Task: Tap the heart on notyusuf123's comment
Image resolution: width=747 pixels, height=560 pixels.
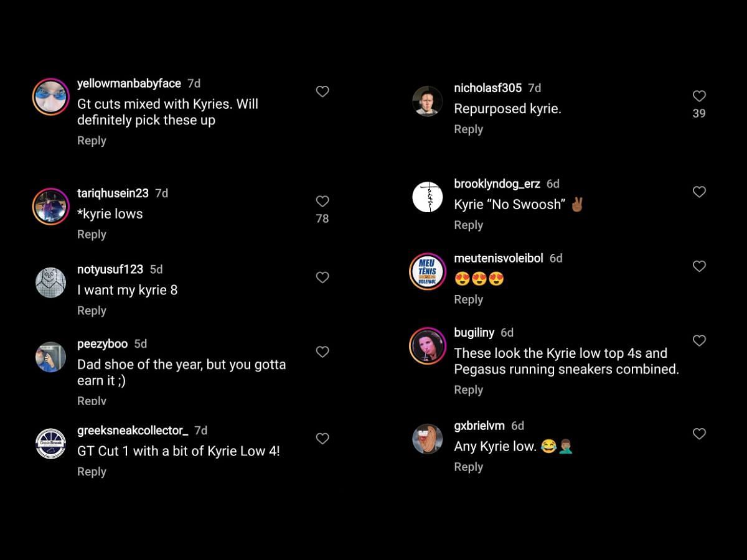Action: [322, 278]
